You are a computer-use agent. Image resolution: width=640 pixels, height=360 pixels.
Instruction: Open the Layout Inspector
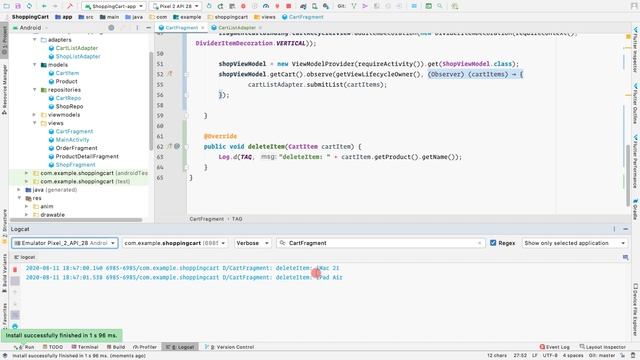(x=603, y=347)
